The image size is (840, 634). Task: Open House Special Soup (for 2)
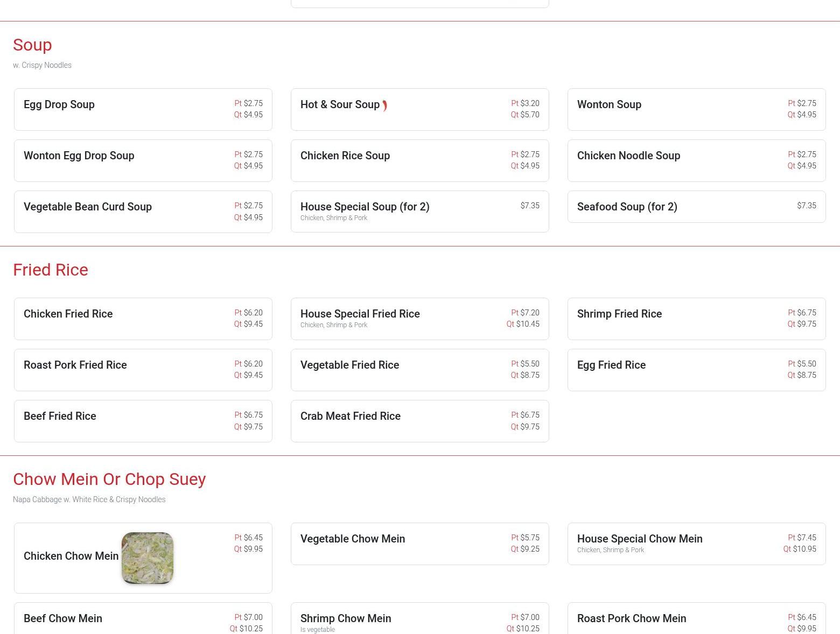pyautogui.click(x=365, y=207)
